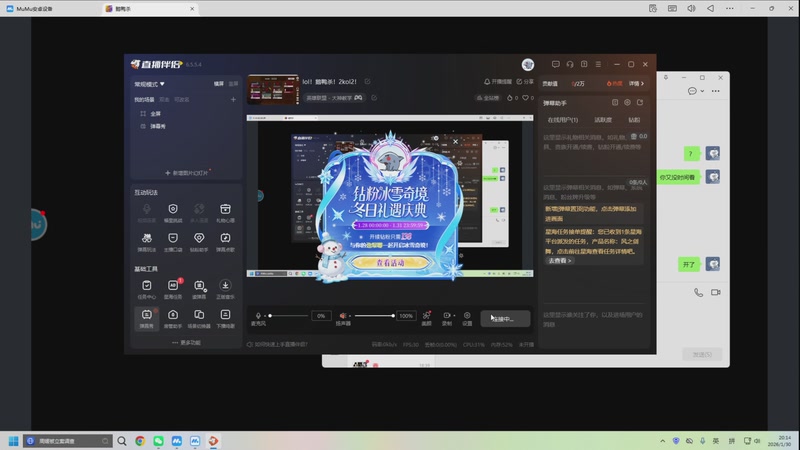Switch to 横屏 landscape mode
Viewport: 800px width, 450px height.
218,84
